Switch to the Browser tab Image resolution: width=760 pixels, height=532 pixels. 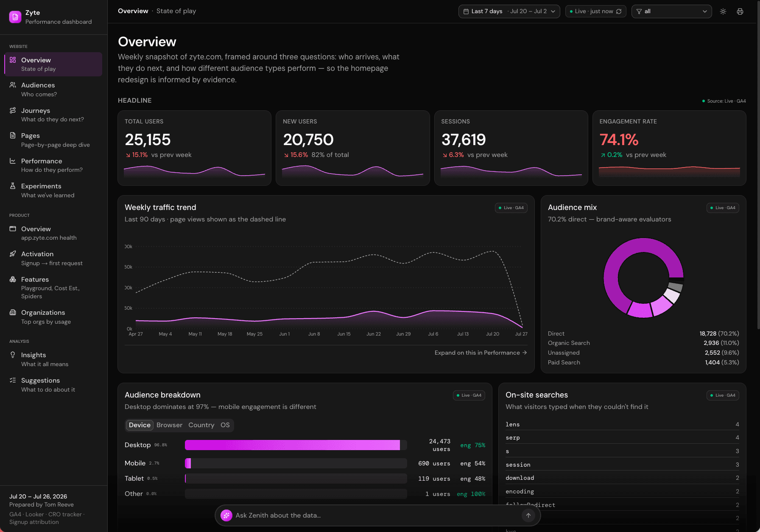point(169,425)
